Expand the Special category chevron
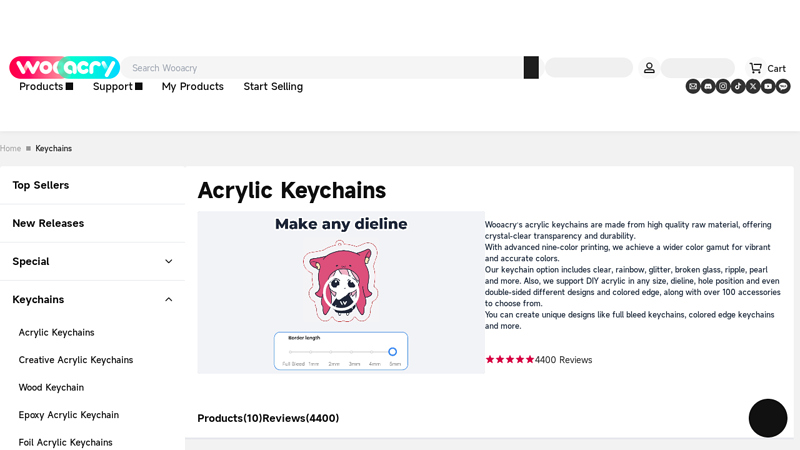 pyautogui.click(x=169, y=261)
